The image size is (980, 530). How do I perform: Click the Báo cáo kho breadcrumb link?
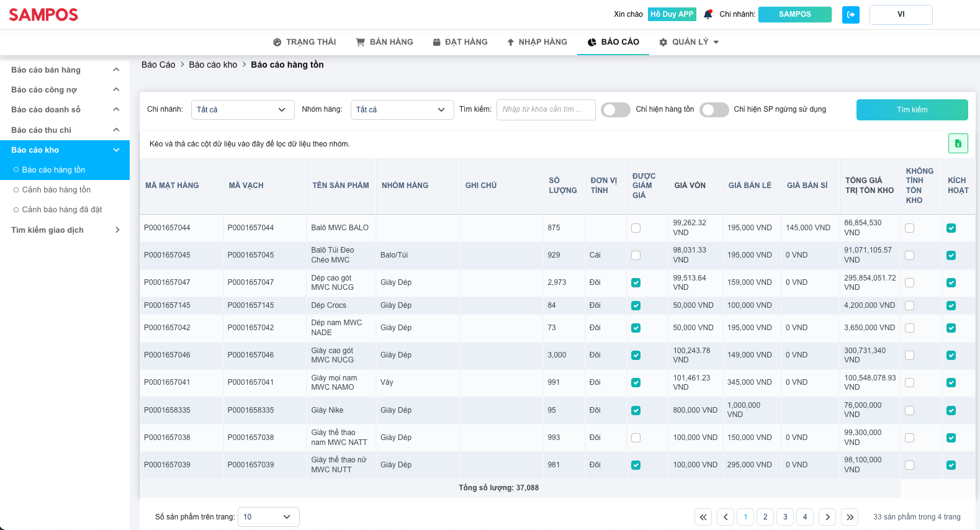(213, 65)
